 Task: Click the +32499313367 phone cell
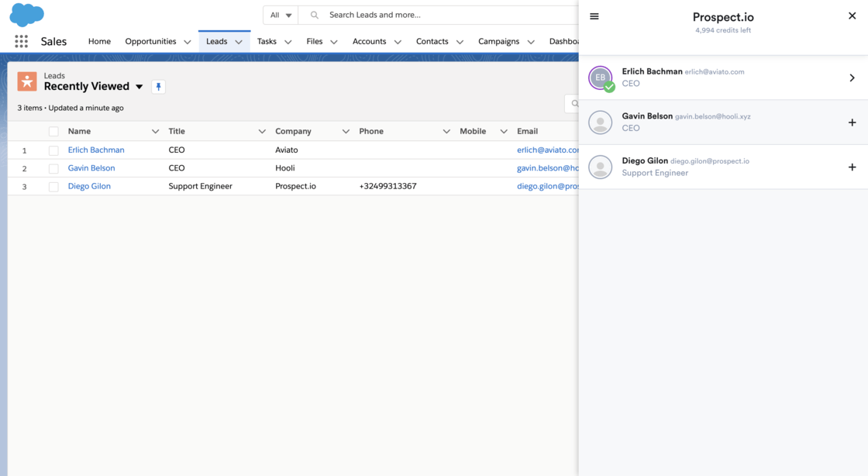387,187
